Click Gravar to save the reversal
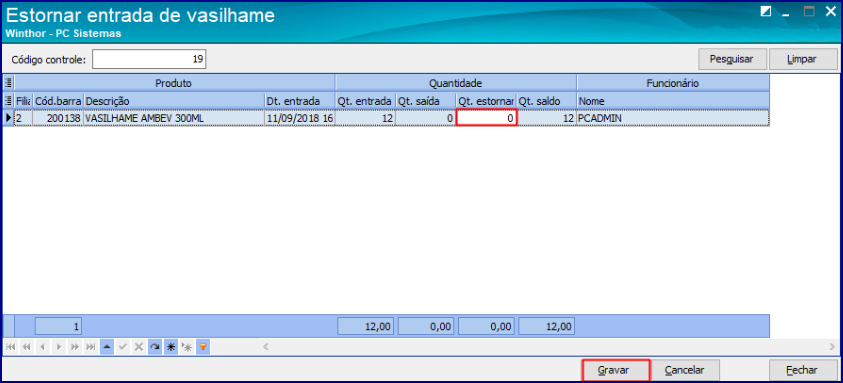 pos(616,370)
